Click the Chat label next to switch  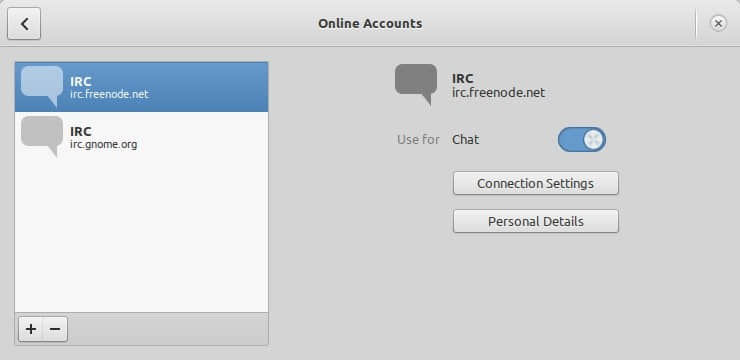465,140
